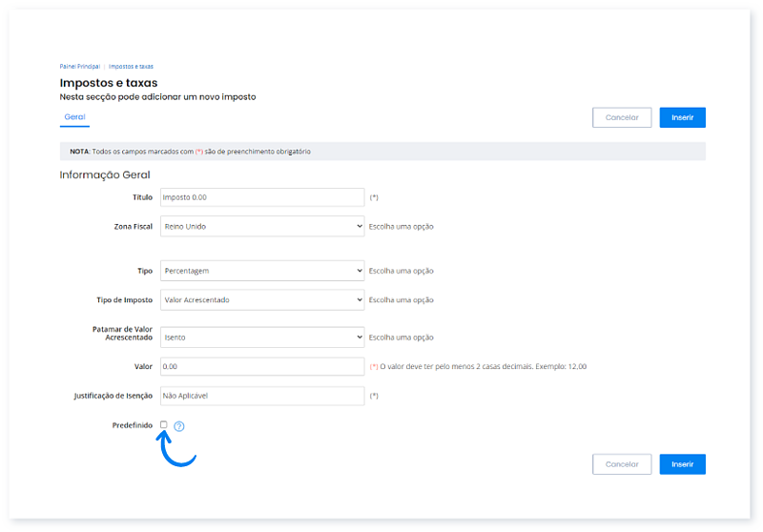Click into the Valor input field
Screen dimensions: 763x532
coord(262,366)
